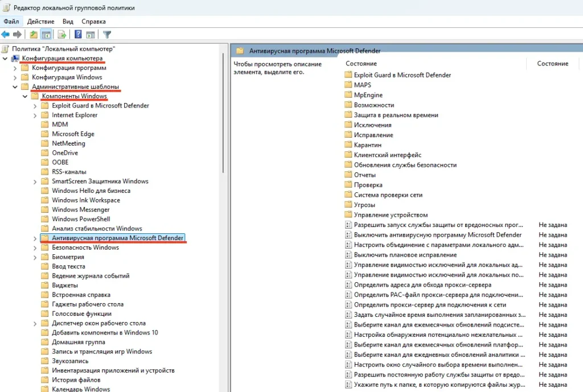Image resolution: width=583 pixels, height=392 pixels.
Task: Click the computer icon beside Конфигурация компьютера
Action: [x=15, y=59]
